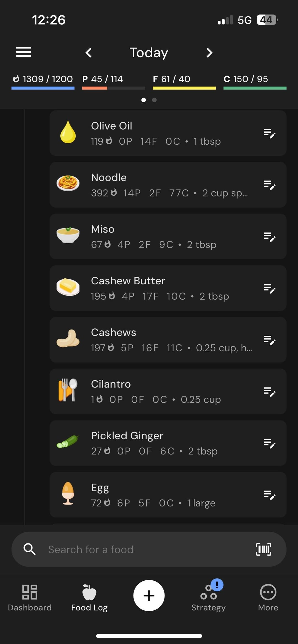Switch to the Dashboard tab
This screenshot has width=298, height=644.
coord(30,597)
